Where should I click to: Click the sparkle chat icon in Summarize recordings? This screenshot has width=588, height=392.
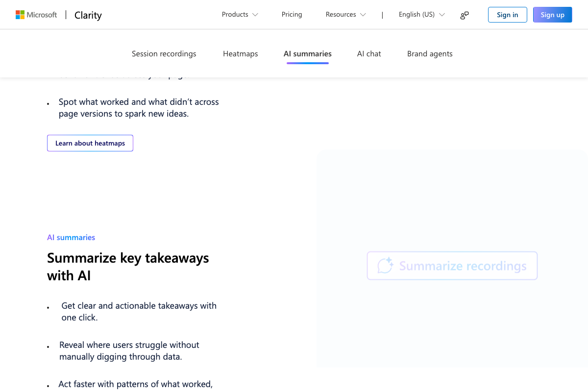click(386, 266)
